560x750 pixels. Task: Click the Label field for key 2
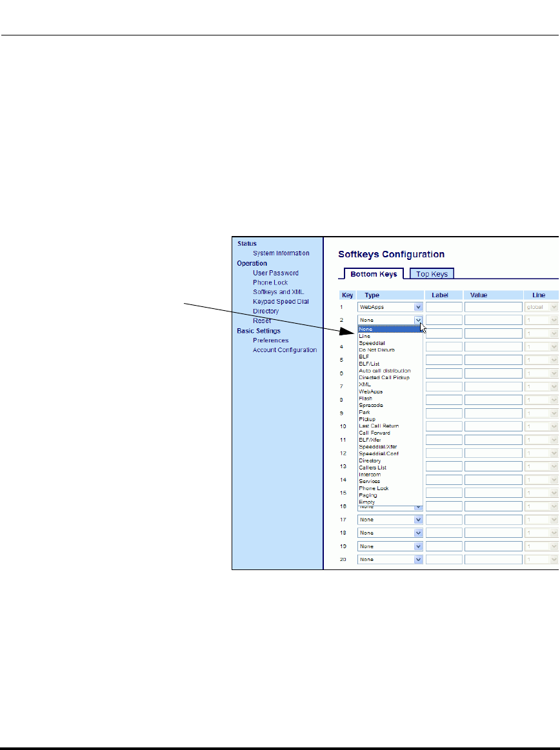444,320
